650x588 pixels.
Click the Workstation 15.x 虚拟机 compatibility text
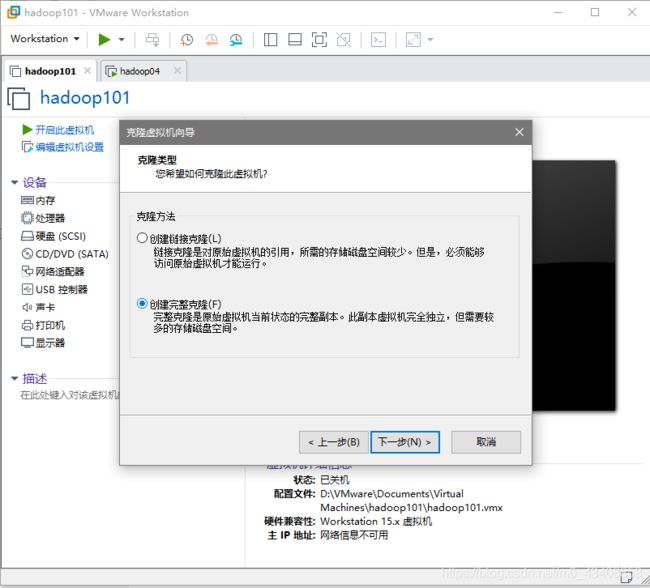pyautogui.click(x=376, y=521)
